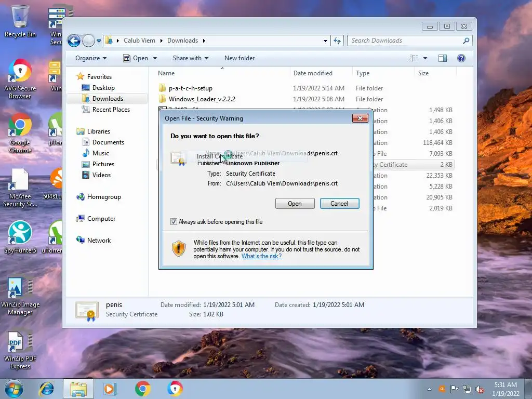Open Google Chrome desktop shortcut
Viewport: 532px width, 399px height.
point(20,133)
